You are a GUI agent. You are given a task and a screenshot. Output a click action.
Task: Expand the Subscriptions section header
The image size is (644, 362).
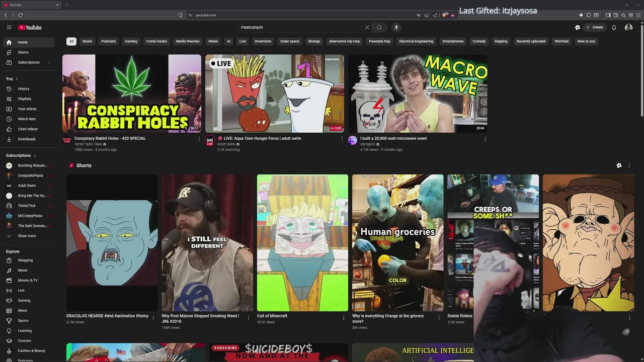(x=21, y=155)
